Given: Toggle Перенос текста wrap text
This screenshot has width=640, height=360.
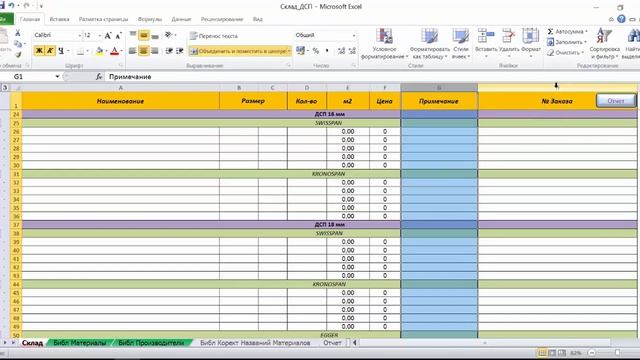Looking at the screenshot, I should [214, 36].
